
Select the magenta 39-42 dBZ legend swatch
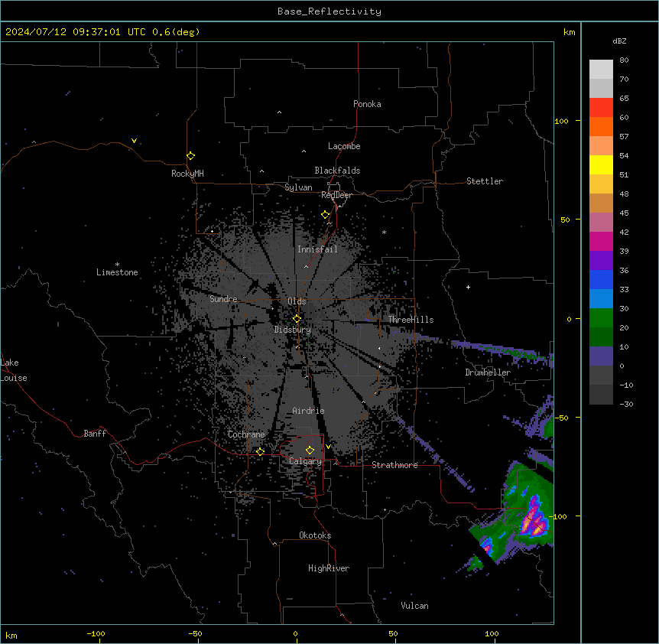click(601, 241)
